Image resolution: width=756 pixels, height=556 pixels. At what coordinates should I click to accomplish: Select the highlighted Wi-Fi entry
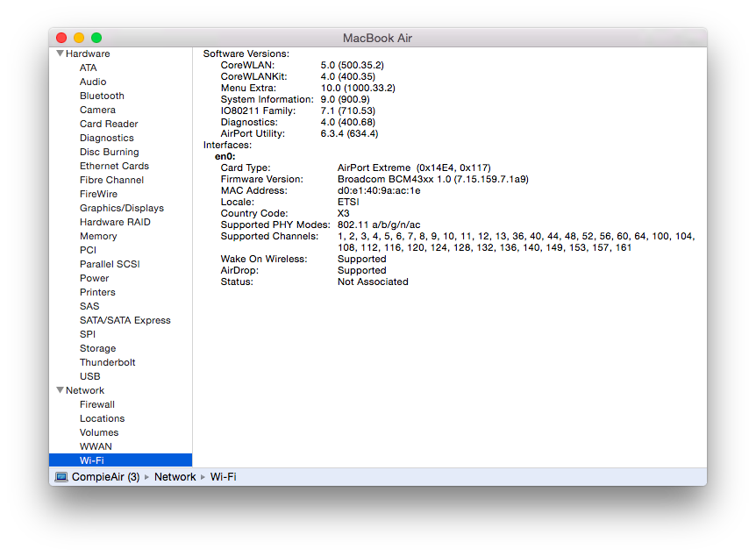[x=120, y=460]
